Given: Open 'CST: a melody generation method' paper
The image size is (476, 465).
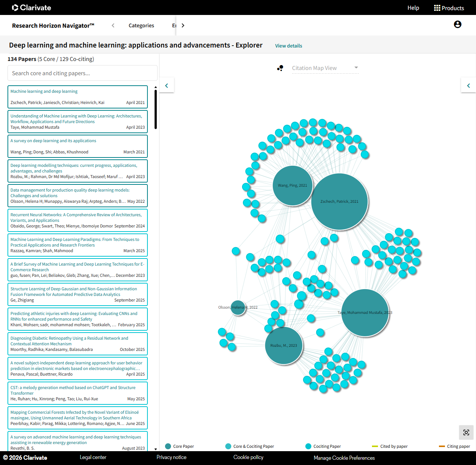Looking at the screenshot, I should 77,393.
